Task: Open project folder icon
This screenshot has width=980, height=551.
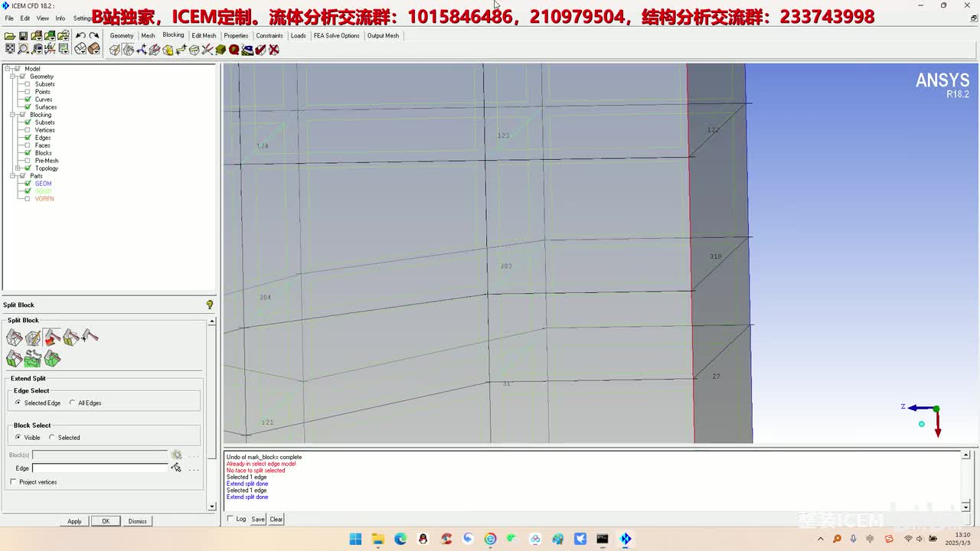Action: [x=10, y=36]
